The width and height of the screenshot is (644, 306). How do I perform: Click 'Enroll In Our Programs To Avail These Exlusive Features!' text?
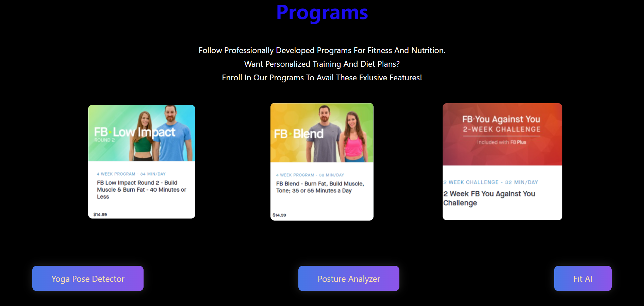pyautogui.click(x=322, y=78)
